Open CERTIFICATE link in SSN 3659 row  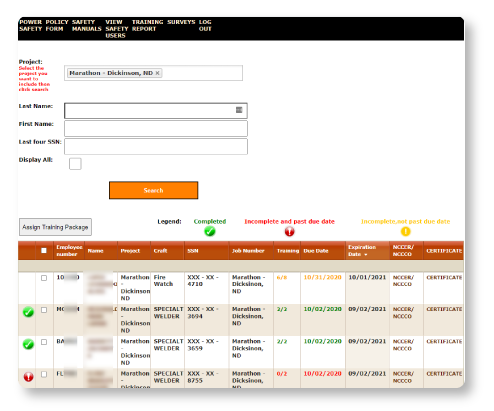coord(444,342)
